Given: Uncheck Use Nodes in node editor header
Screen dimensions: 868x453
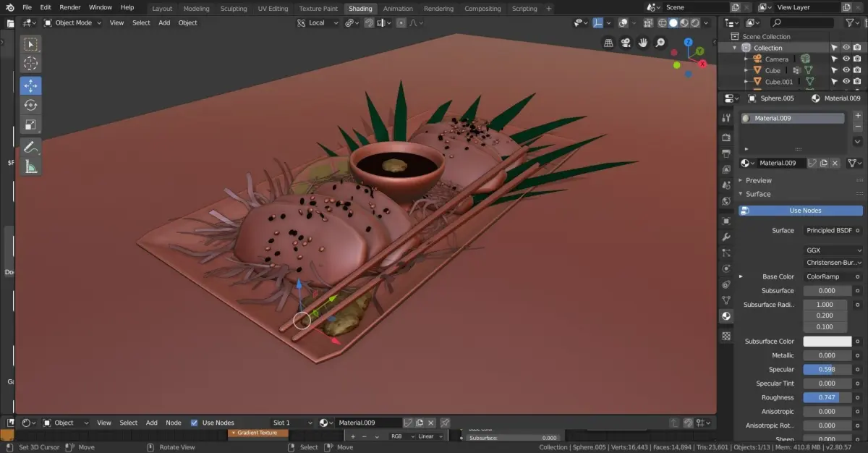Looking at the screenshot, I should click(194, 423).
